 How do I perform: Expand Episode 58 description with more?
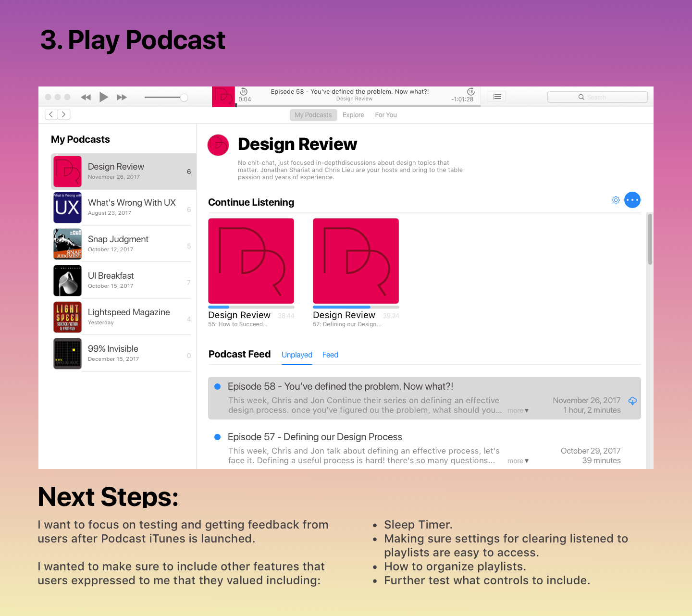(518, 410)
